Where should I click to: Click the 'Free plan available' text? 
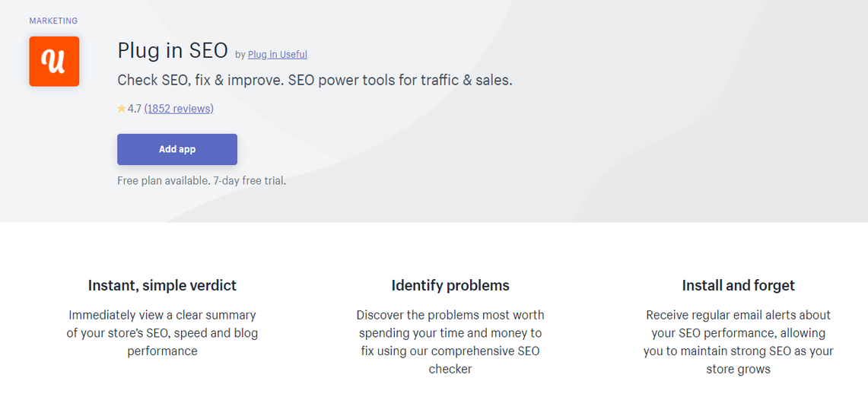coord(164,181)
